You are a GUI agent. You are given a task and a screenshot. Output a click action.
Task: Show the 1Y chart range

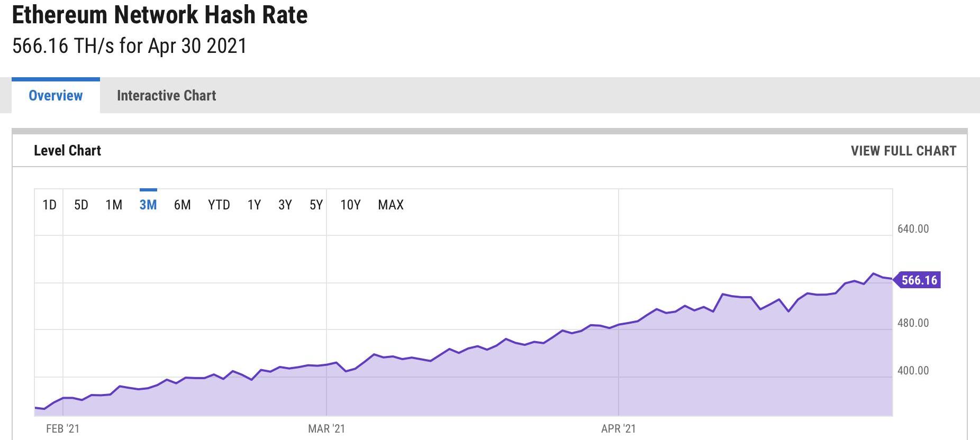[254, 205]
